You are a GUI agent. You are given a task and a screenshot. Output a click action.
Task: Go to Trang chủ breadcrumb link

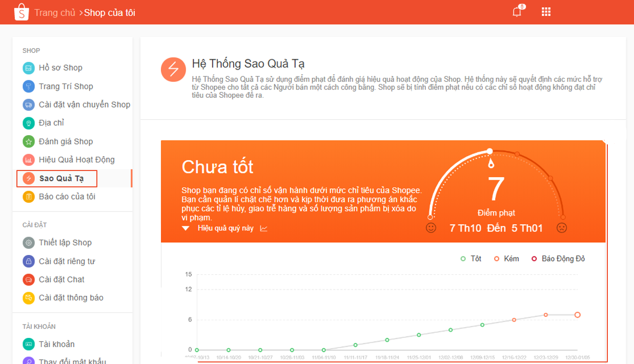(x=55, y=12)
